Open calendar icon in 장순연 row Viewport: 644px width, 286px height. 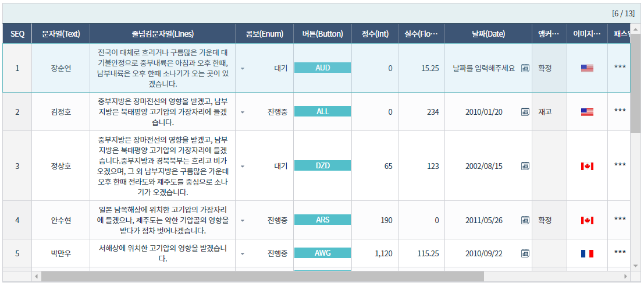click(x=525, y=68)
